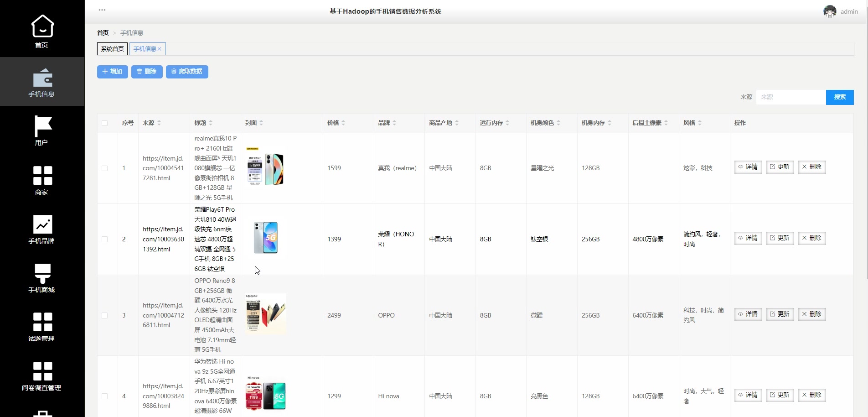Image resolution: width=868 pixels, height=417 pixels.
Task: Sort by the 运行内存 column arrows
Action: tap(507, 123)
